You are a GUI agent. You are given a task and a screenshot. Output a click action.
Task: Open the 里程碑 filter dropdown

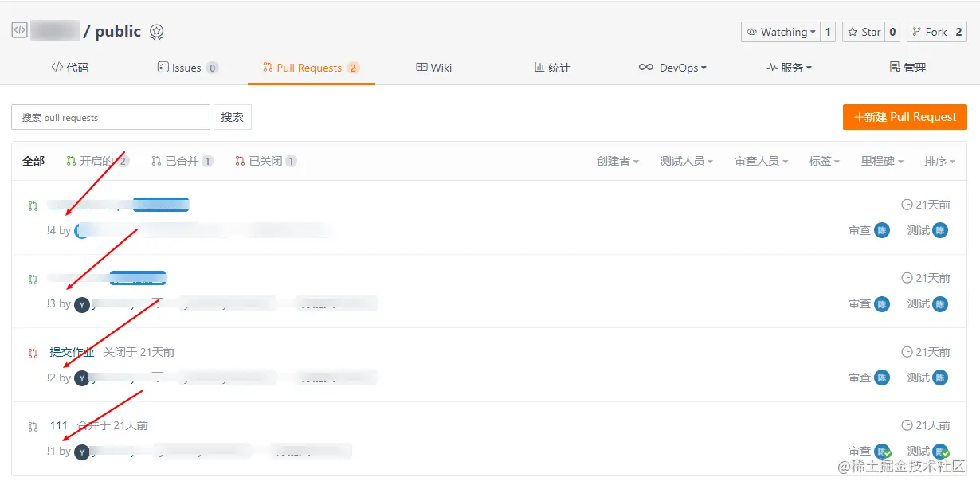coord(882,161)
